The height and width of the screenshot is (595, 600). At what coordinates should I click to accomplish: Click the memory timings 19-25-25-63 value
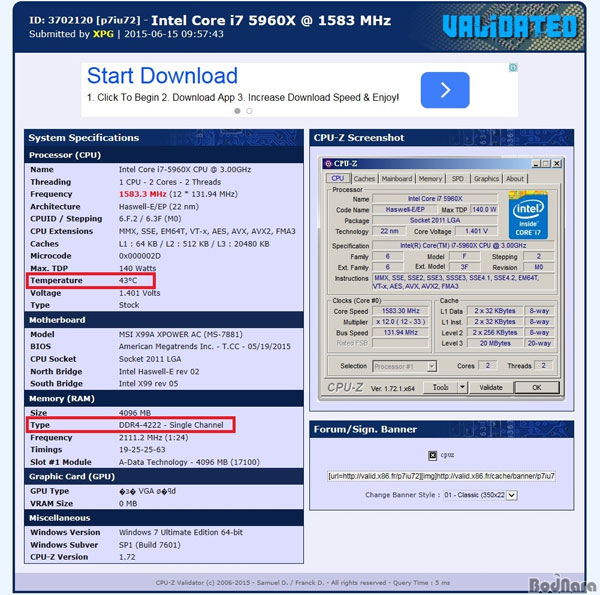(x=142, y=450)
